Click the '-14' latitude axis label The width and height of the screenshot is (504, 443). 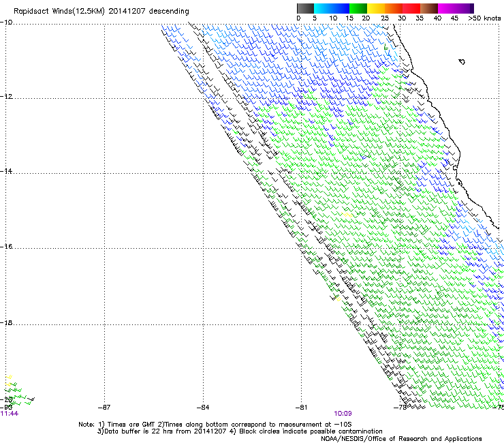click(6, 171)
